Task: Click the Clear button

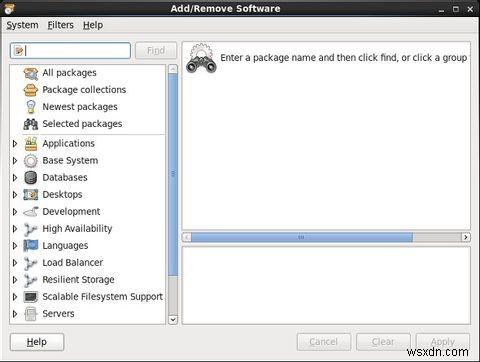Action: pyautogui.click(x=383, y=342)
